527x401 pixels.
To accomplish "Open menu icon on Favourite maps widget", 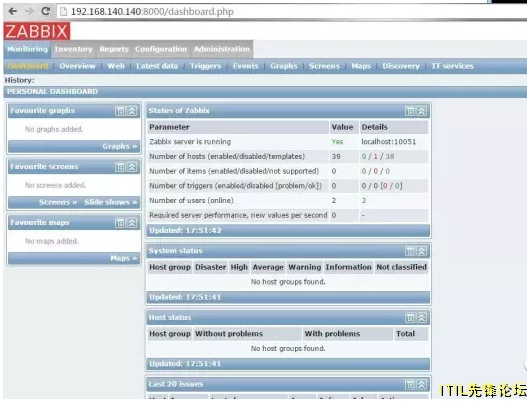I will click(120, 223).
